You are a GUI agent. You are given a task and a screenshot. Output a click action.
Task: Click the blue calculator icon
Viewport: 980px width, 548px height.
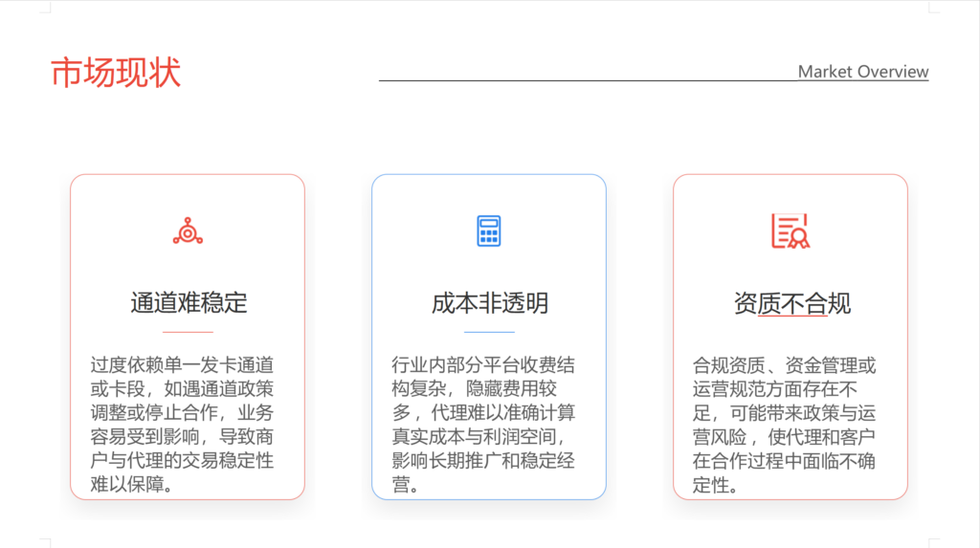489,230
